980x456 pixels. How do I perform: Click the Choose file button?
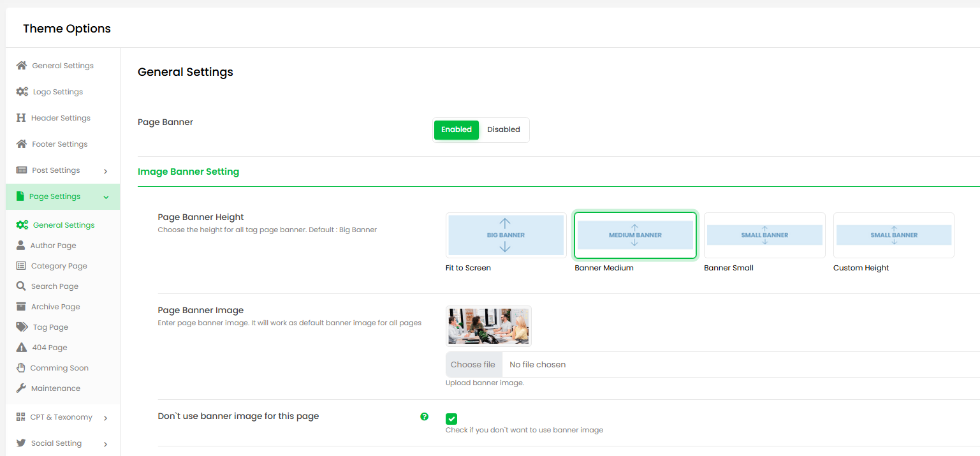coord(473,365)
